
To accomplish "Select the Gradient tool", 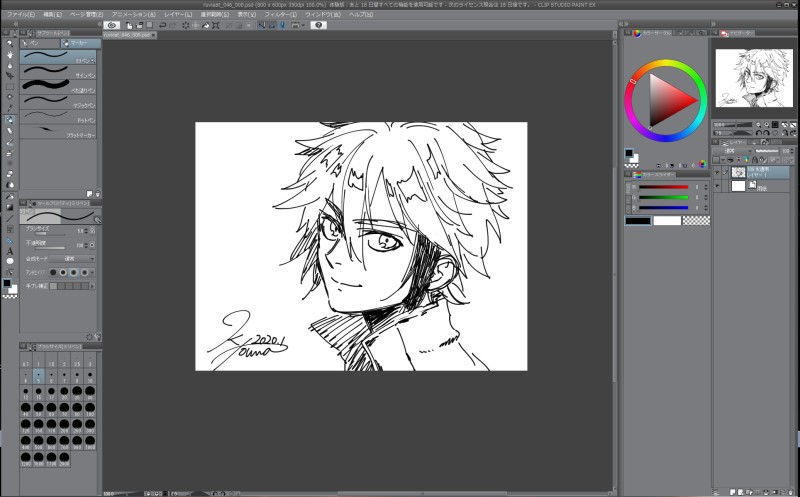I will (x=10, y=207).
